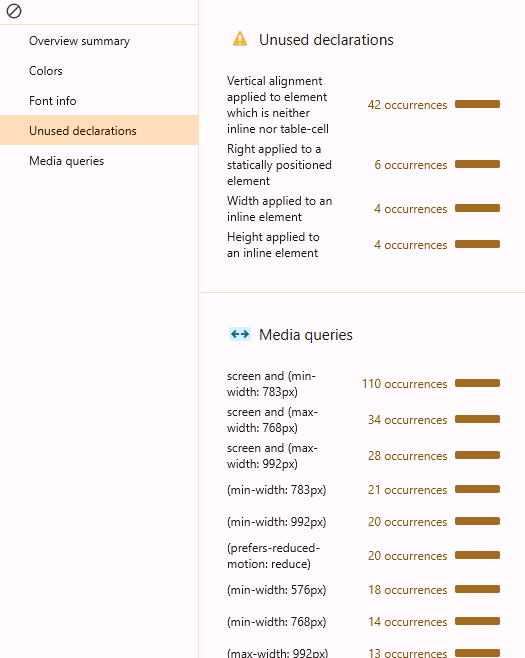Image resolution: width=525 pixels, height=658 pixels.
Task: Click the bar next to 21 occurrences
Action: pyautogui.click(x=477, y=489)
